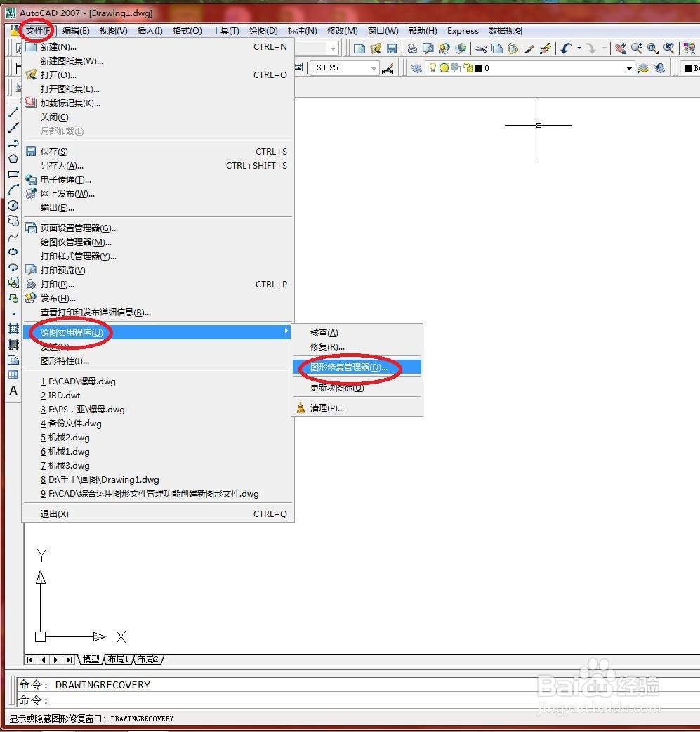
Task: Select the Make Block tool
Action: (13, 298)
